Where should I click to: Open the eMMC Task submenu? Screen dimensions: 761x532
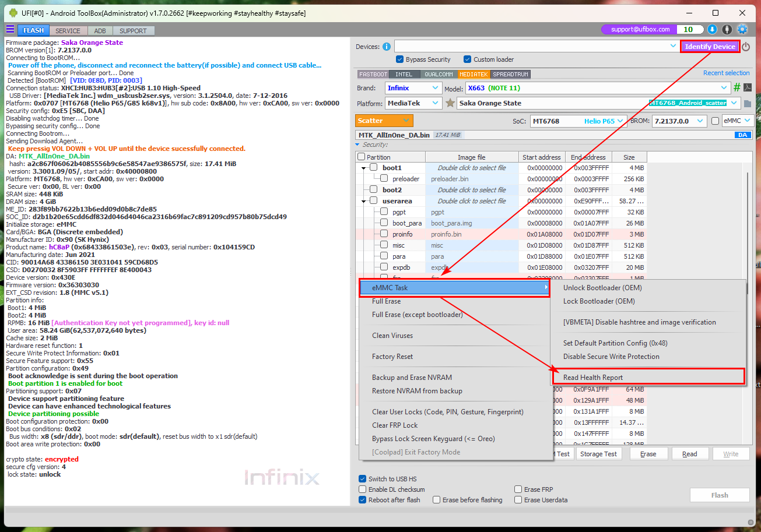(454, 288)
